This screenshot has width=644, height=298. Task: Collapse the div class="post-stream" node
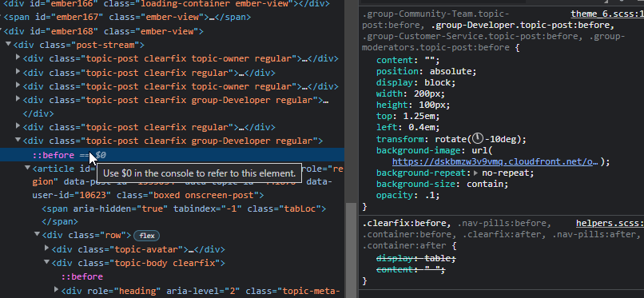pos(8,44)
